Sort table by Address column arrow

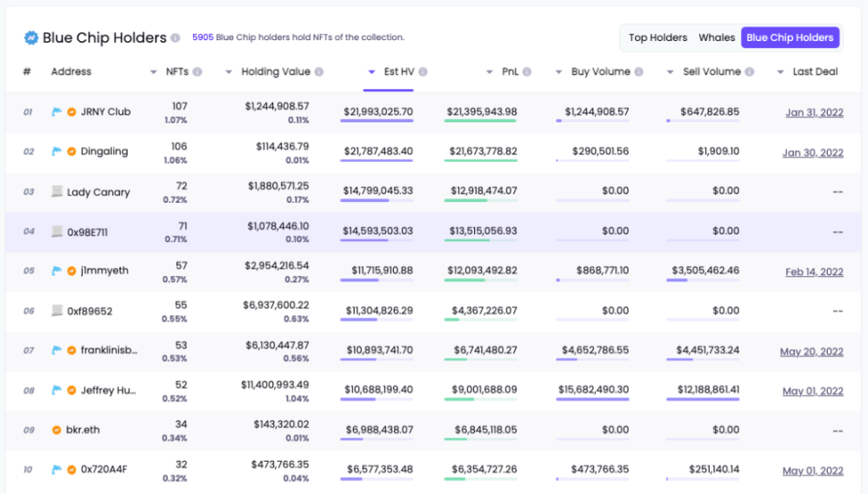click(154, 72)
